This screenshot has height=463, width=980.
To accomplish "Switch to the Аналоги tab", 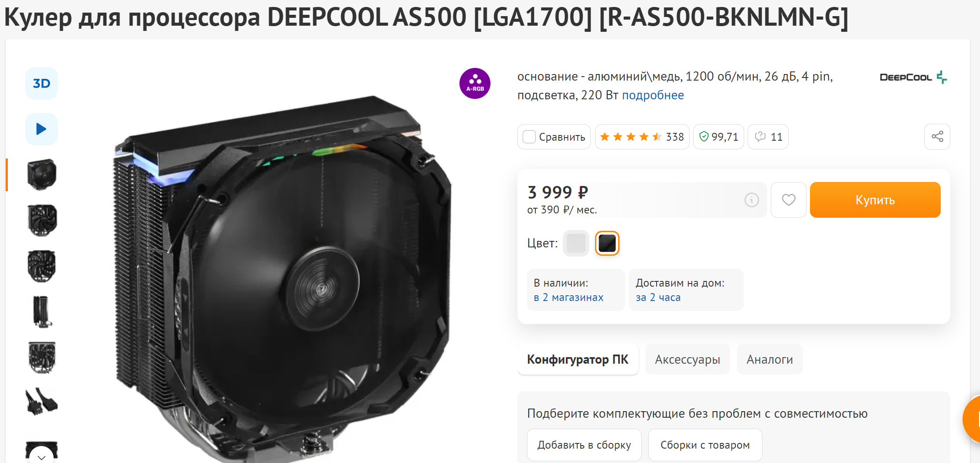I will (769, 359).
